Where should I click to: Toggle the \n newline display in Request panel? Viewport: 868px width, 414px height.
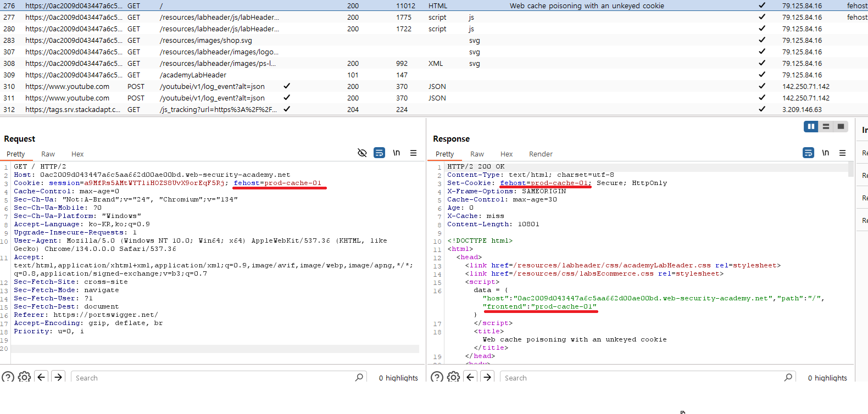(x=396, y=153)
